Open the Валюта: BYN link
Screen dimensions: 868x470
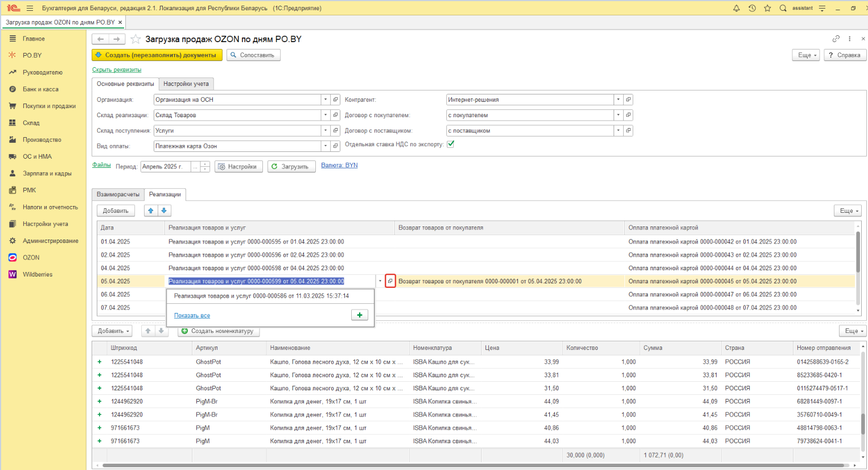click(x=339, y=166)
